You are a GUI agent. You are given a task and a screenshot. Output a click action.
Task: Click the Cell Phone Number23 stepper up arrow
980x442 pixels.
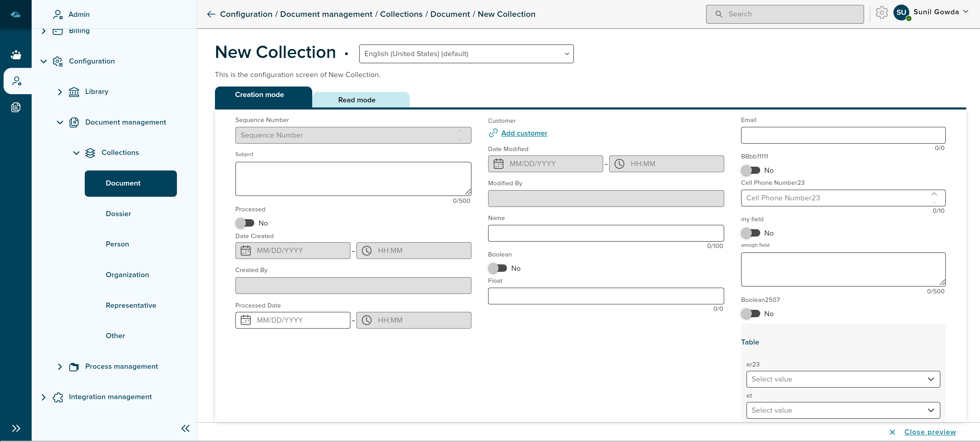point(934,194)
